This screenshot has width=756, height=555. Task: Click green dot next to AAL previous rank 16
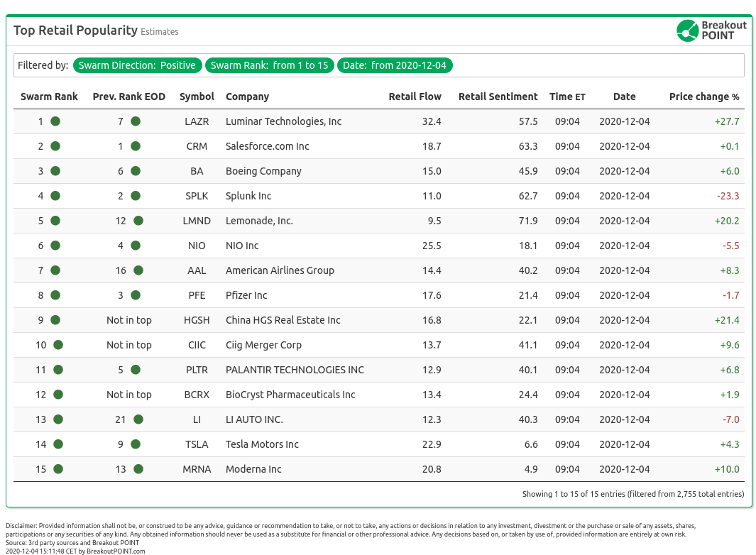(x=138, y=270)
